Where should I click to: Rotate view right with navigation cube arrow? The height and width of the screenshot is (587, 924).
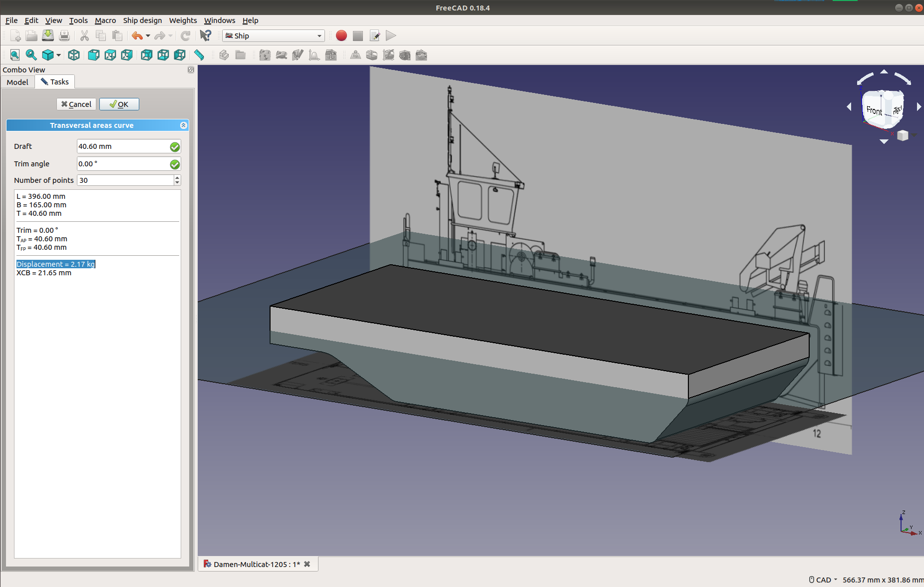919,106
